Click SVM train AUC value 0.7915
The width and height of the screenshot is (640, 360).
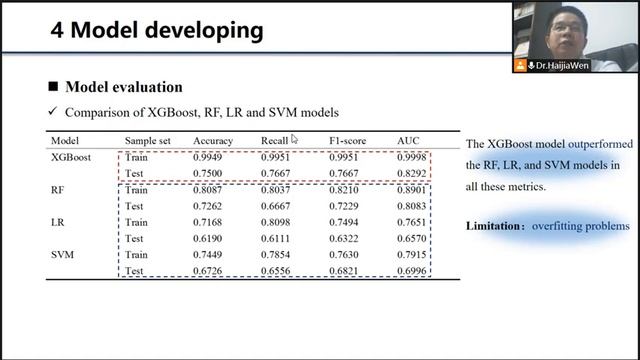411,255
